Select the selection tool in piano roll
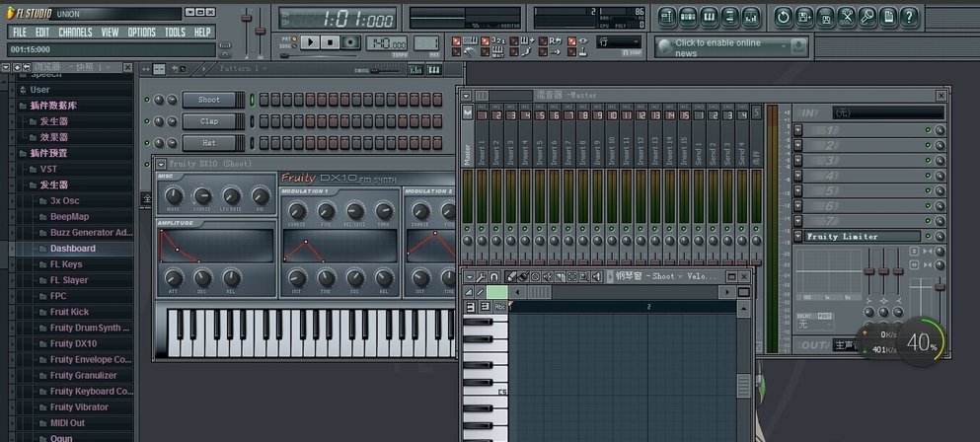 coord(571,276)
